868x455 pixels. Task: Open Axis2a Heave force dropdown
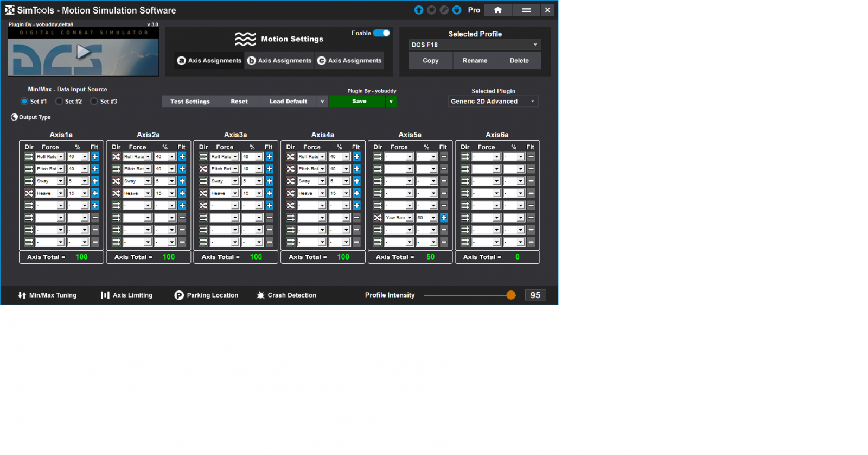click(137, 193)
